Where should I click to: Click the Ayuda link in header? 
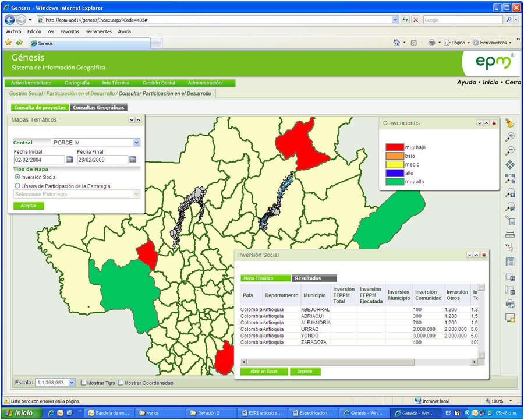(466, 82)
